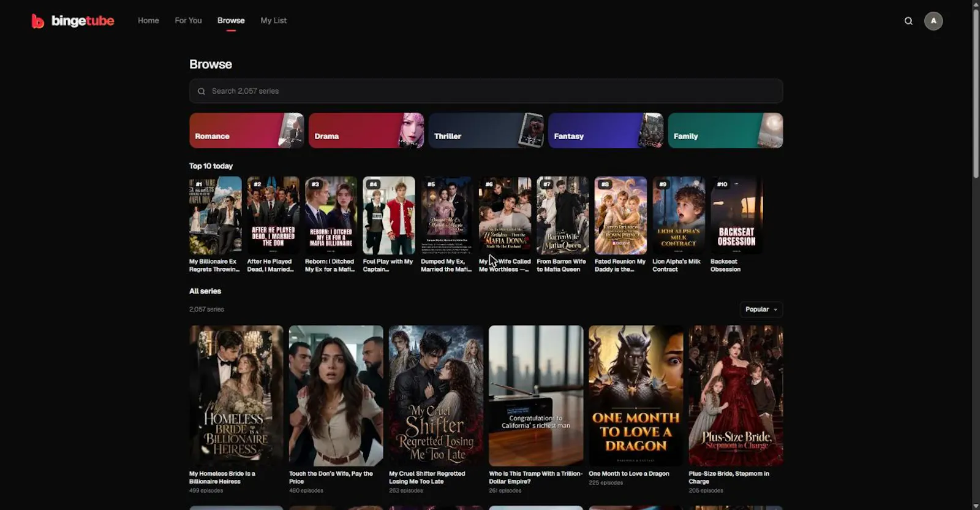
Task: Click the '499 episodes' text
Action: point(206,490)
